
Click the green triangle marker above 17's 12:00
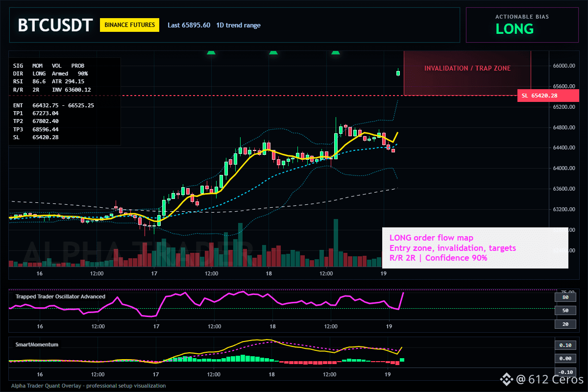[x=211, y=51]
